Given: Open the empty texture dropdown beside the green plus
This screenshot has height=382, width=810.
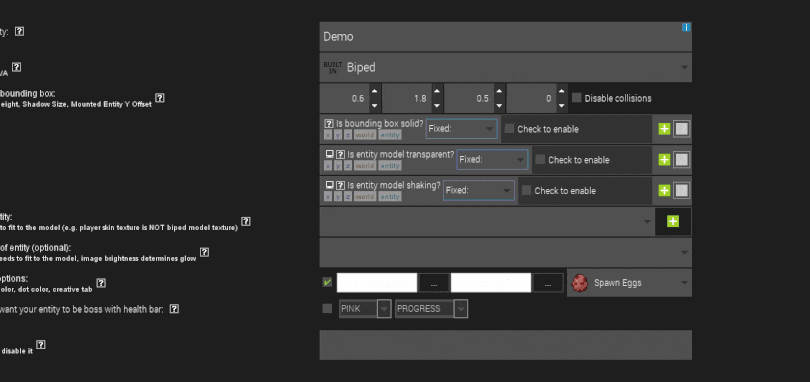Looking at the screenshot, I should 487,221.
